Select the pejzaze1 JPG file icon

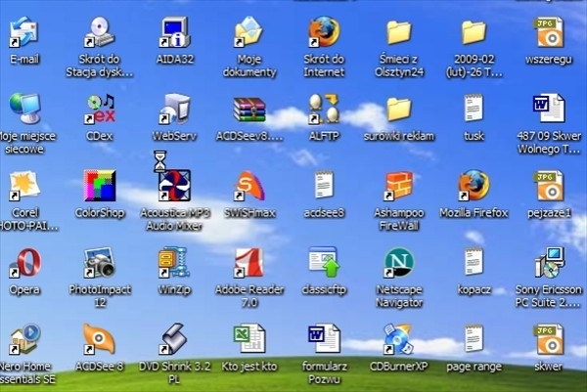coord(549,186)
